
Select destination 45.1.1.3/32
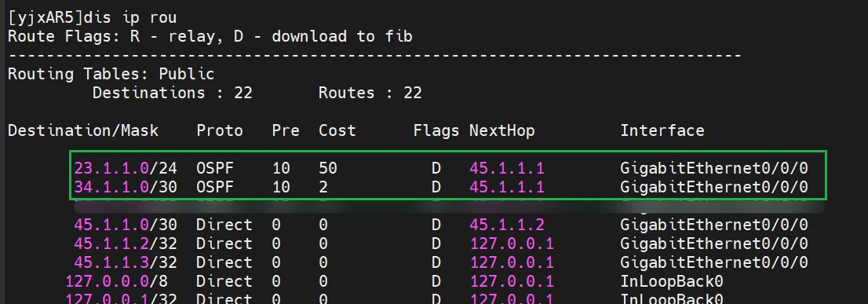point(125,262)
